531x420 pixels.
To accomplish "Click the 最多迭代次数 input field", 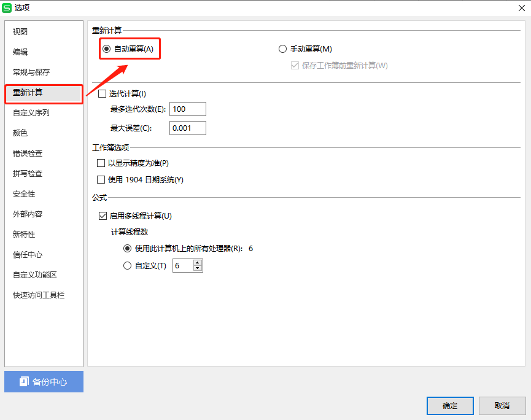I will [188, 109].
